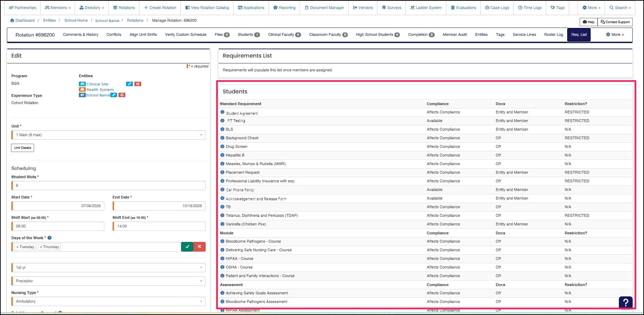Open the Align Unit Shifts tab
Screen dimensions: 644x315
pos(143,34)
